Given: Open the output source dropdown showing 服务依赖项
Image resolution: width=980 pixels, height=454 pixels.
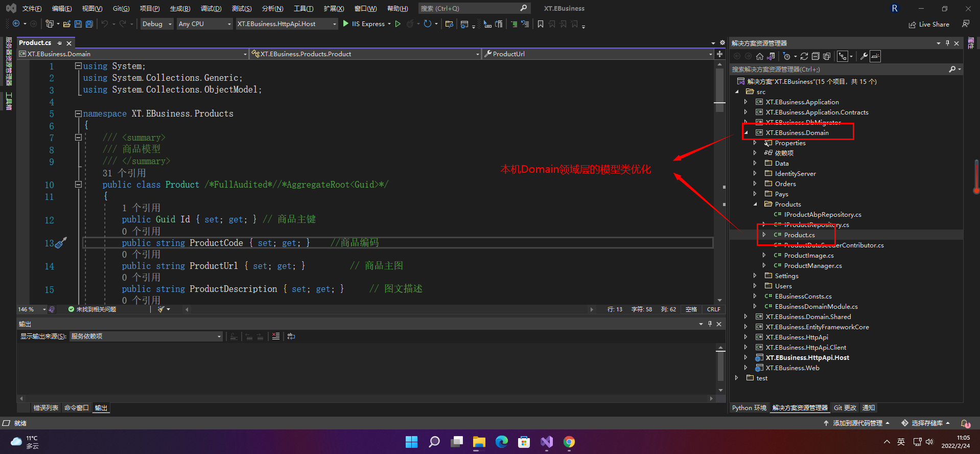Looking at the screenshot, I should [x=146, y=336].
